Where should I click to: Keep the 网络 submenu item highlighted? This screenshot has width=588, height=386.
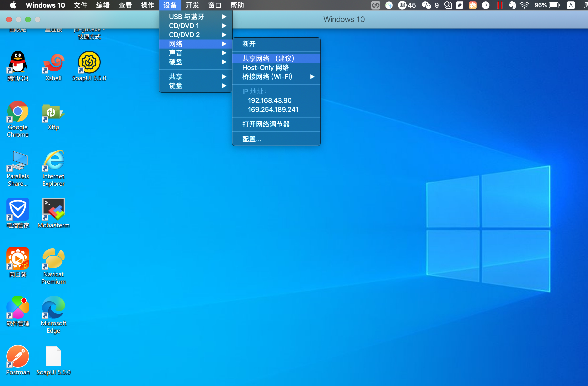195,44
